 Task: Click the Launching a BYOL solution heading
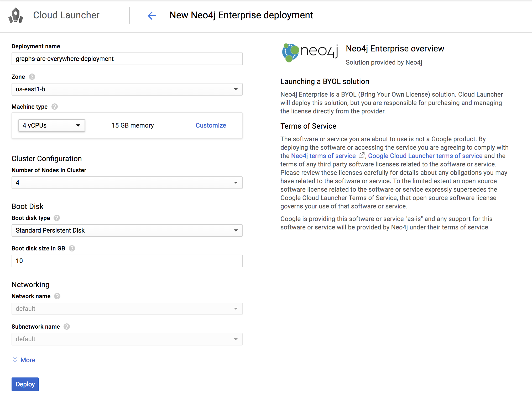[x=325, y=82]
